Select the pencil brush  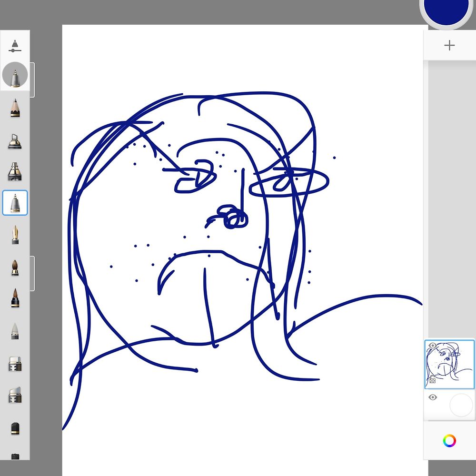coord(15,108)
